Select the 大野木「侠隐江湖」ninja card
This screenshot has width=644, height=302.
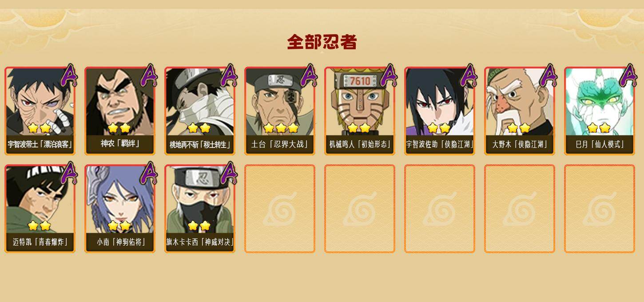(520, 111)
